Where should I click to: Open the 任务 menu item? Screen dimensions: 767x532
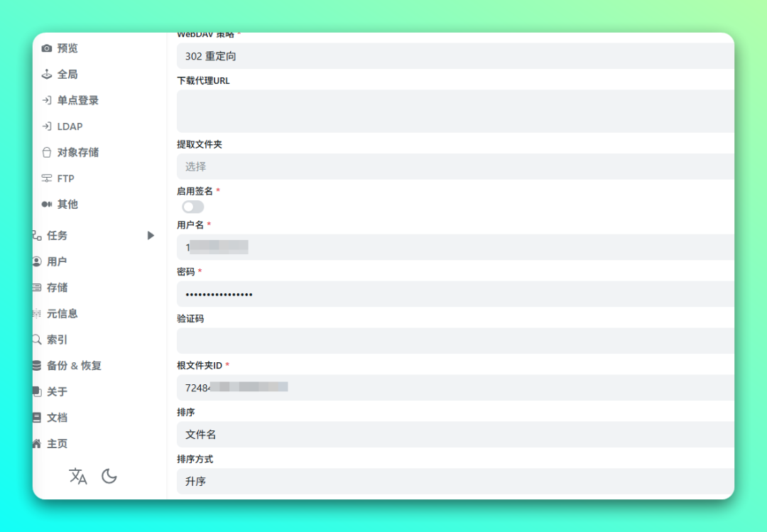pyautogui.click(x=58, y=235)
